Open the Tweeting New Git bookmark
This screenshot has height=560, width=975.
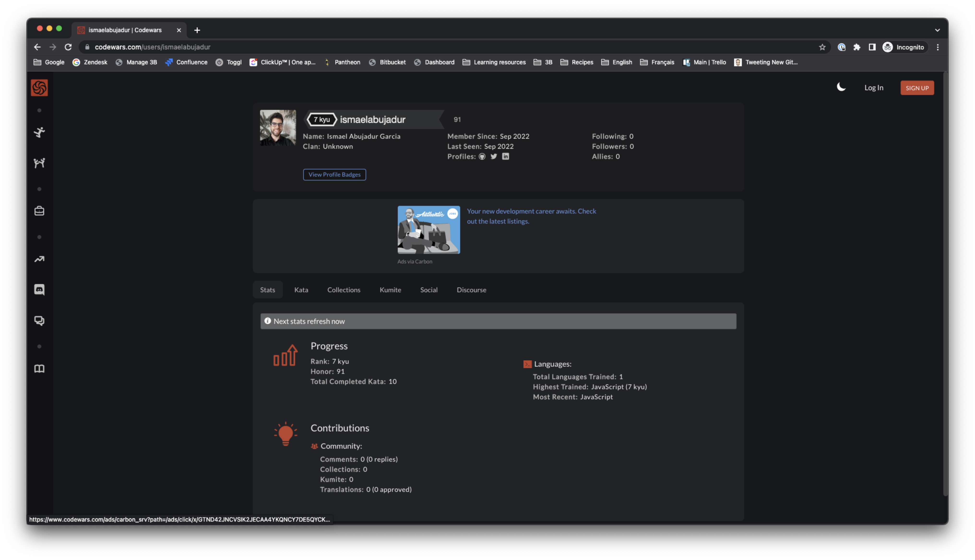[766, 62]
